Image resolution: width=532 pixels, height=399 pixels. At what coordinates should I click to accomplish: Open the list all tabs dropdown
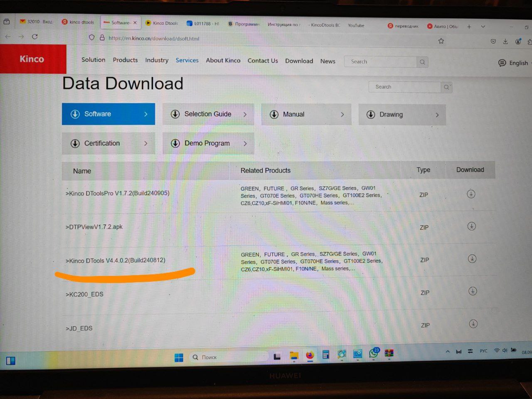point(483,27)
